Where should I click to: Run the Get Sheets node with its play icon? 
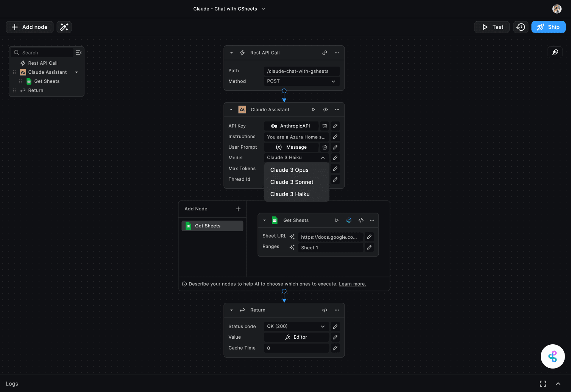(x=337, y=220)
